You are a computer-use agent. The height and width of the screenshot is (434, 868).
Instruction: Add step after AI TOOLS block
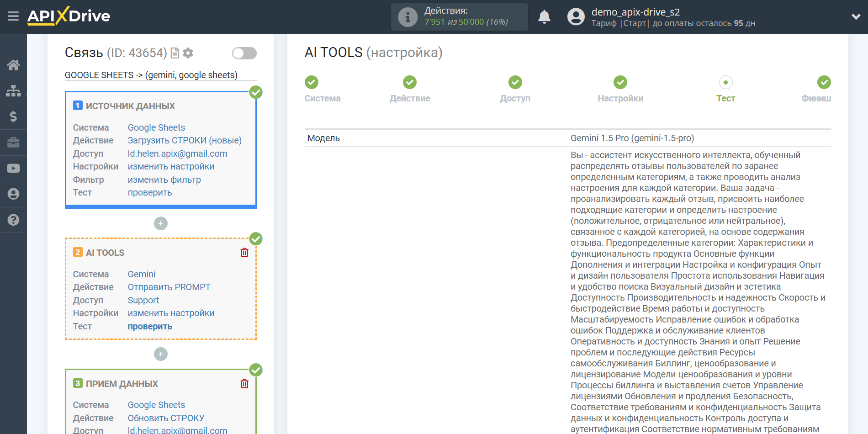[161, 354]
